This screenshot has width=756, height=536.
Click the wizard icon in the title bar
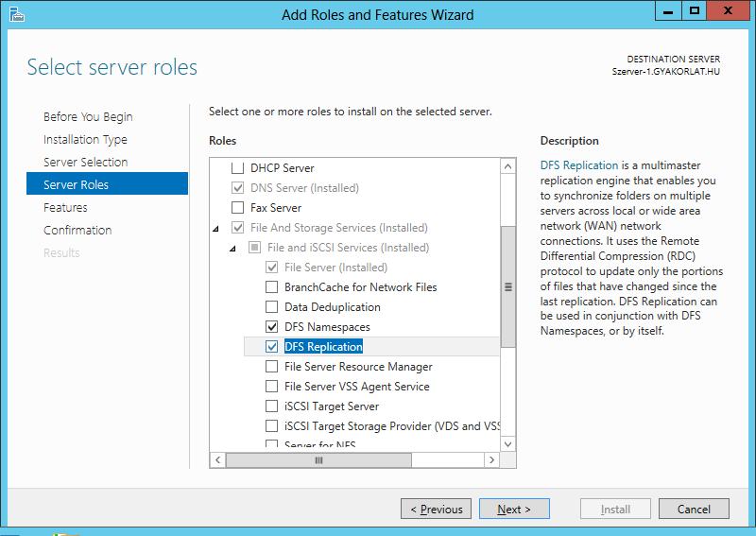[16, 14]
